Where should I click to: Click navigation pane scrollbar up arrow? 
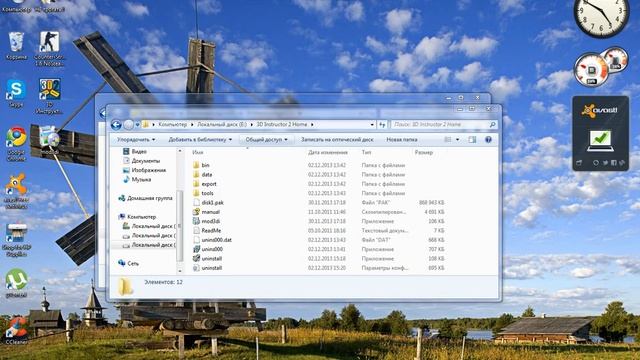(180, 151)
